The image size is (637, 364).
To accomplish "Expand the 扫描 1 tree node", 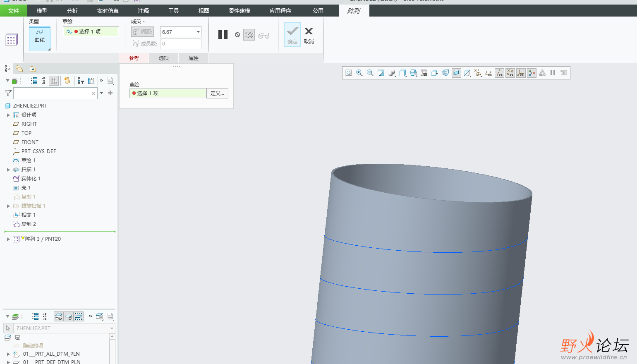I will coord(8,170).
